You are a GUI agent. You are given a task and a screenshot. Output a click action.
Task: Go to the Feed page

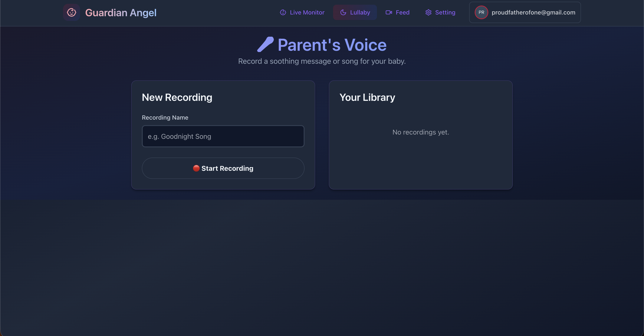pyautogui.click(x=398, y=12)
